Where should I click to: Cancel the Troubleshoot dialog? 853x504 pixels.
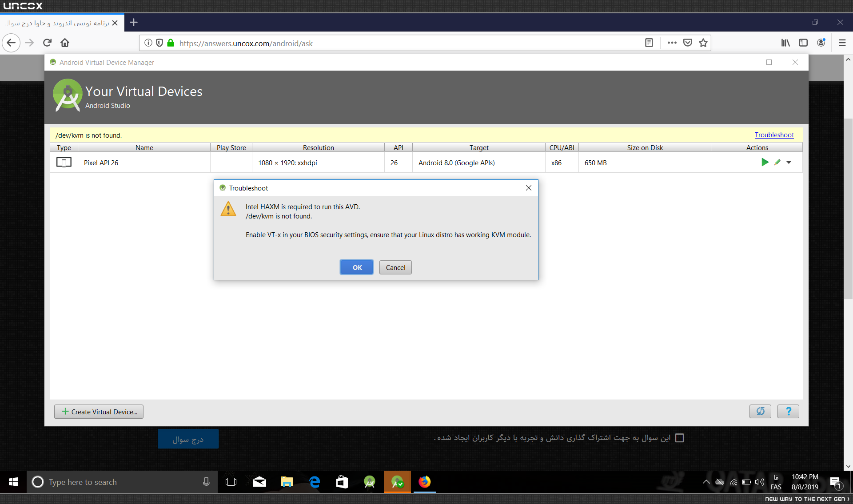395,267
